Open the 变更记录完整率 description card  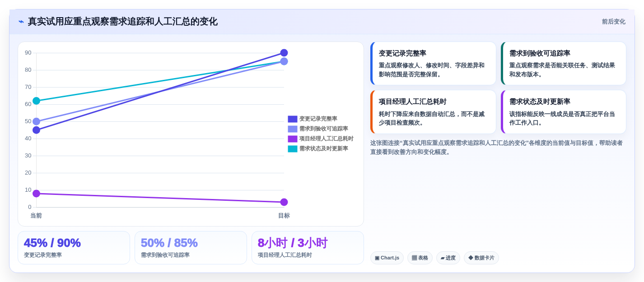click(433, 64)
